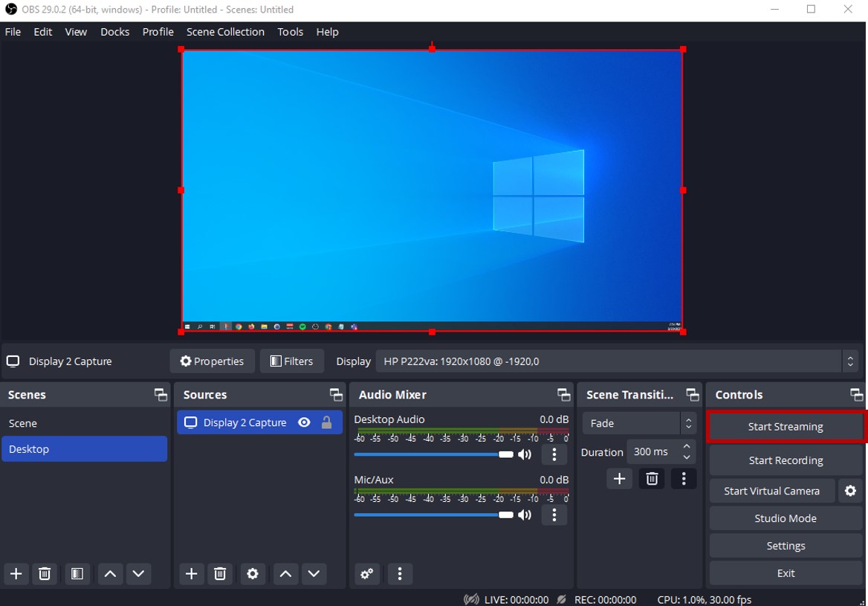Pop out the Scenes dock icon

[x=161, y=395]
